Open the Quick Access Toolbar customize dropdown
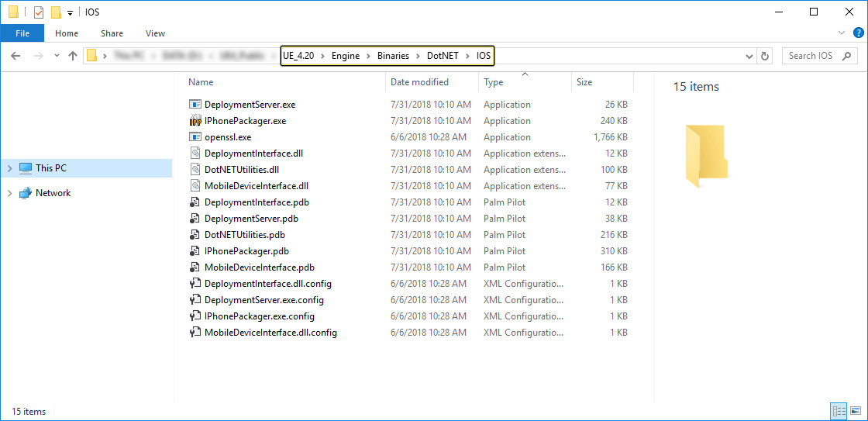Image resolution: width=868 pixels, height=421 pixels. pos(70,12)
